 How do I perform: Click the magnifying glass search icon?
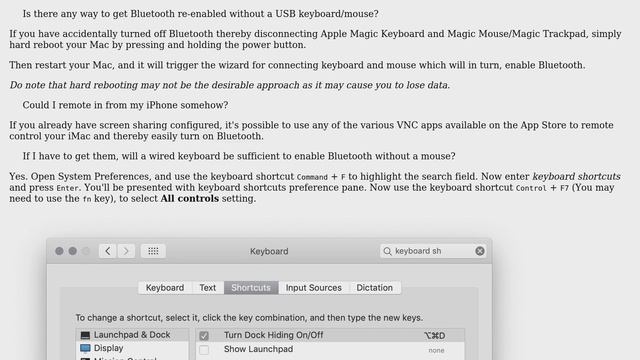(387, 251)
